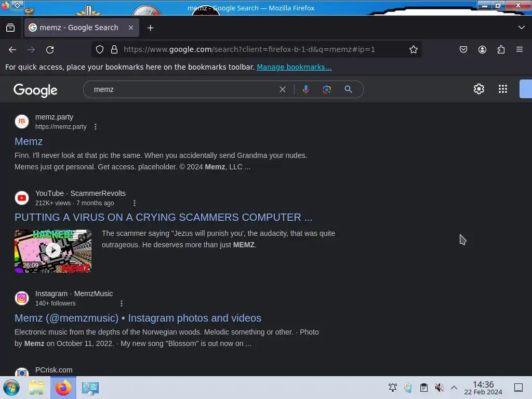Viewport: 532px width, 399px height.
Task: Clear the Google search box text
Action: [282, 89]
